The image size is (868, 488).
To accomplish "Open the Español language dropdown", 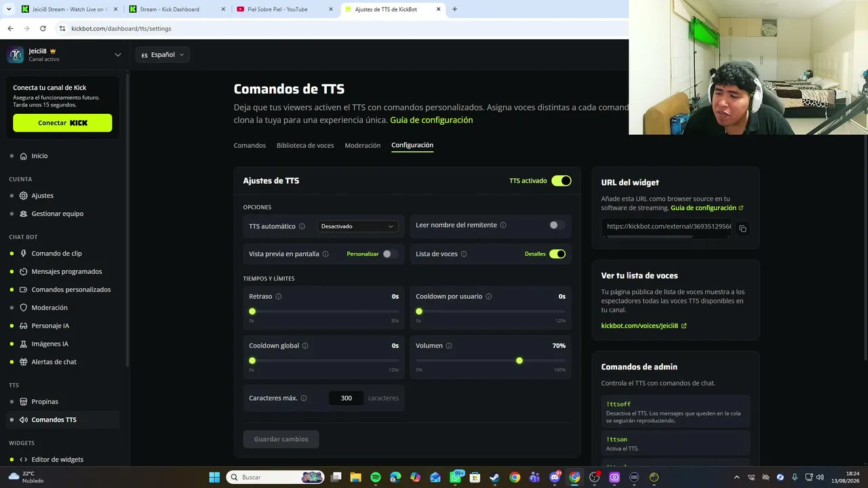I will click(x=163, y=55).
